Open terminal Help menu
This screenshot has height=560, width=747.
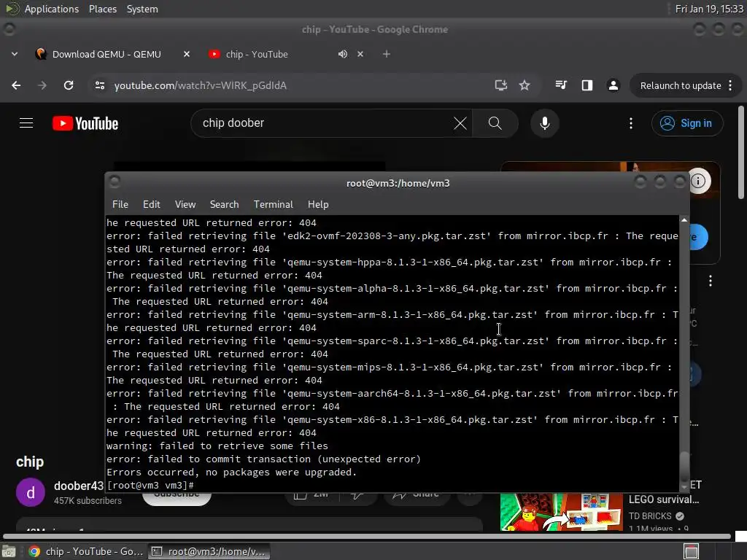coord(318,204)
